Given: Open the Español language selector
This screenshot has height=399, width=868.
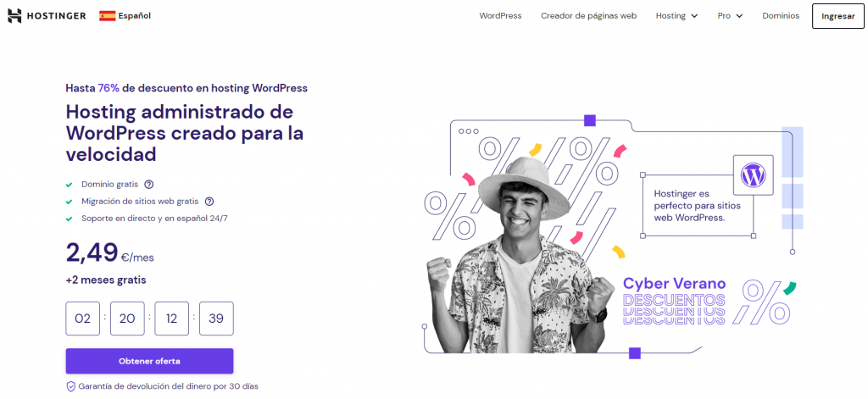Looking at the screenshot, I should (125, 16).
